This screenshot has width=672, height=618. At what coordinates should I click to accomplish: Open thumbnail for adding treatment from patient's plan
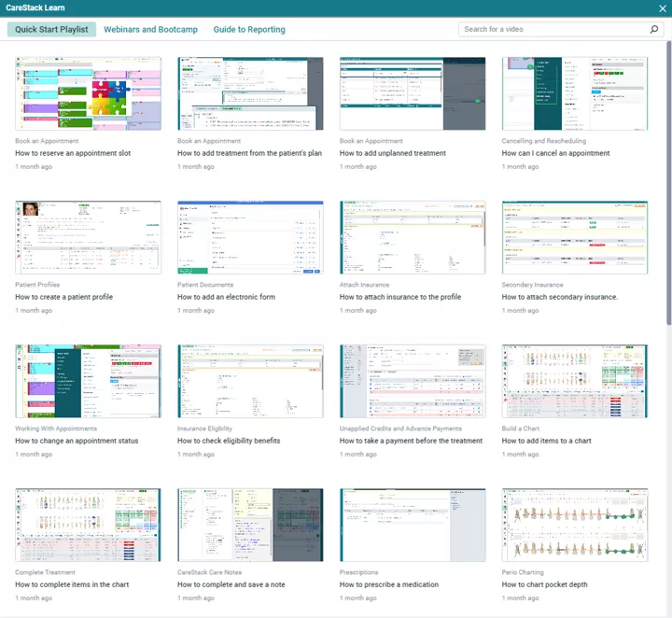point(250,93)
